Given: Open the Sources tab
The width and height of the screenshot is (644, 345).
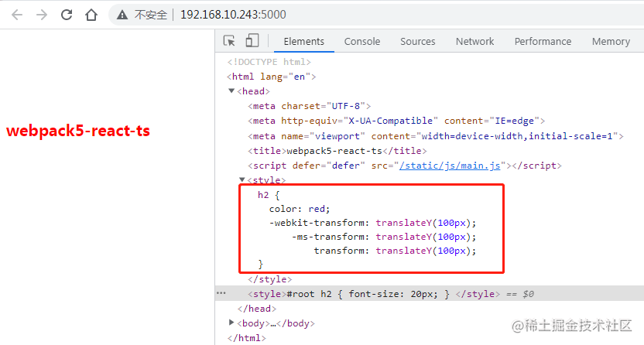Looking at the screenshot, I should 418,42.
